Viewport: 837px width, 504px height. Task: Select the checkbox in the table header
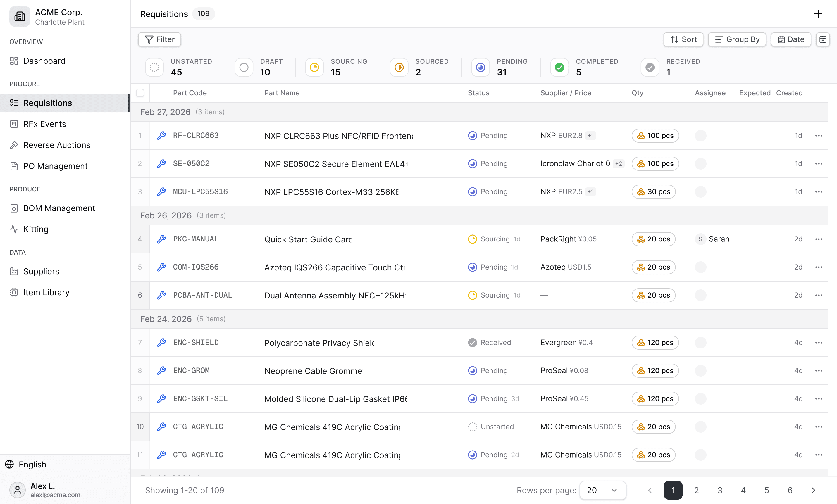click(140, 93)
